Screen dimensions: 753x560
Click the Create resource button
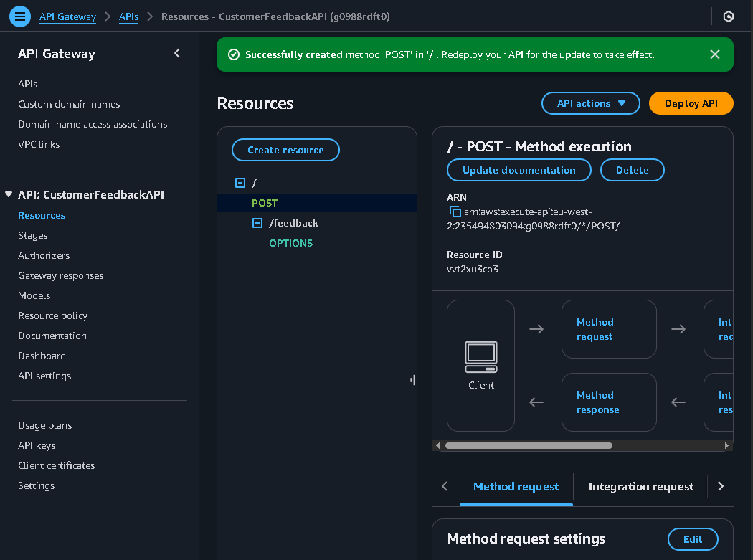pyautogui.click(x=285, y=151)
